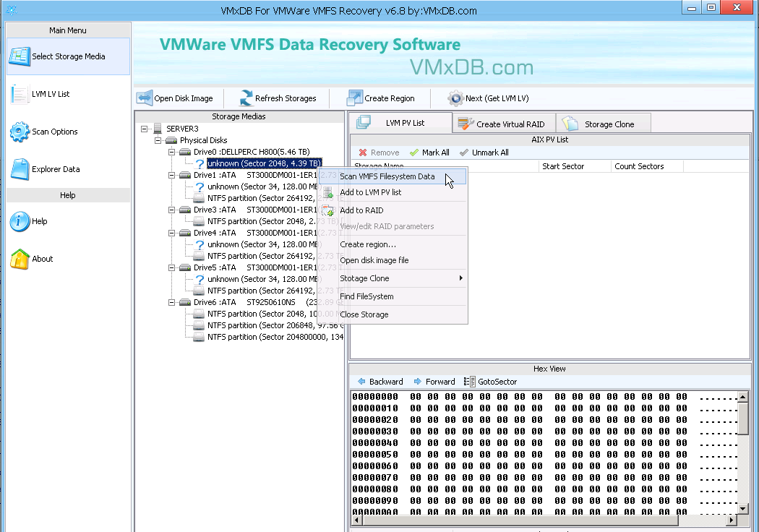This screenshot has width=759, height=532.
Task: Click the Start Sector column header
Action: [575, 166]
